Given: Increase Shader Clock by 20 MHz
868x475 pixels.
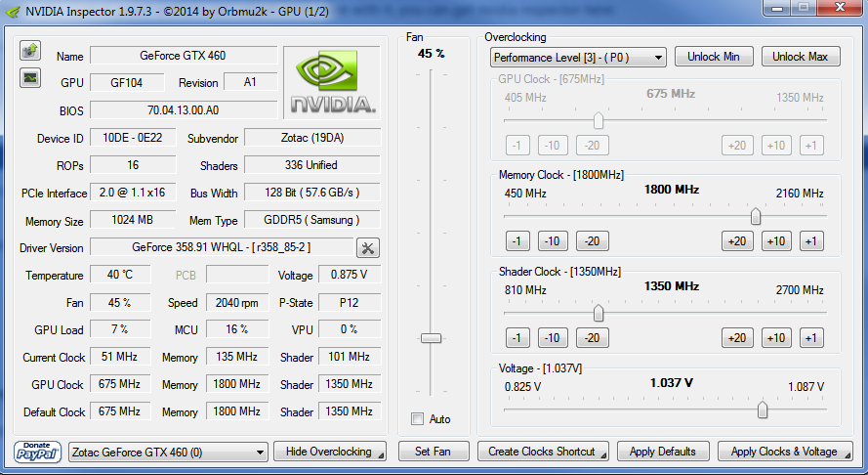Looking at the screenshot, I should tap(737, 337).
